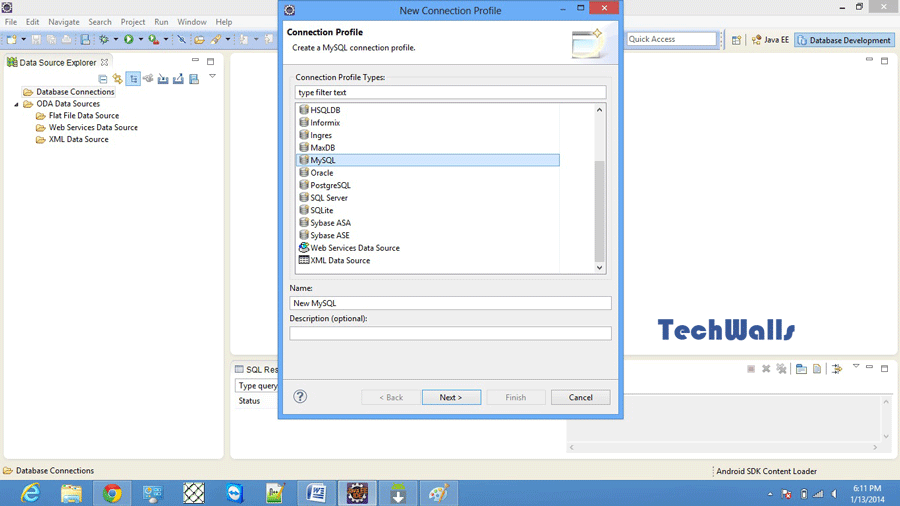Open the Window menu
The height and width of the screenshot is (506, 900).
coord(192,22)
